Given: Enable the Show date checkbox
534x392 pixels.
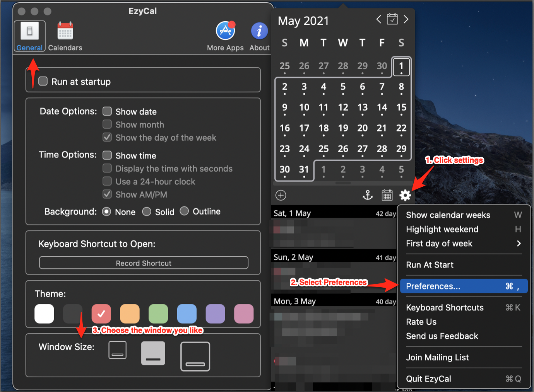Looking at the screenshot, I should click(107, 111).
